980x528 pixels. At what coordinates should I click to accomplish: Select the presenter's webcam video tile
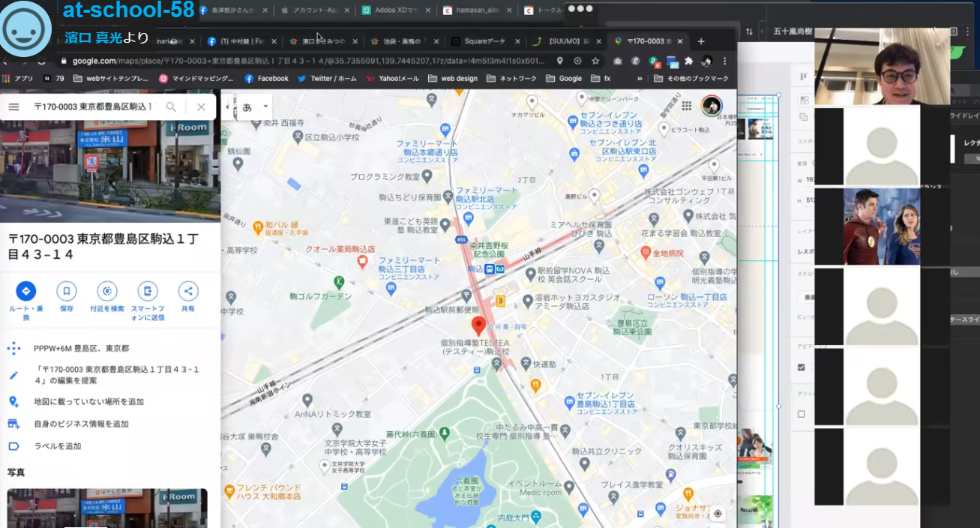click(882, 67)
